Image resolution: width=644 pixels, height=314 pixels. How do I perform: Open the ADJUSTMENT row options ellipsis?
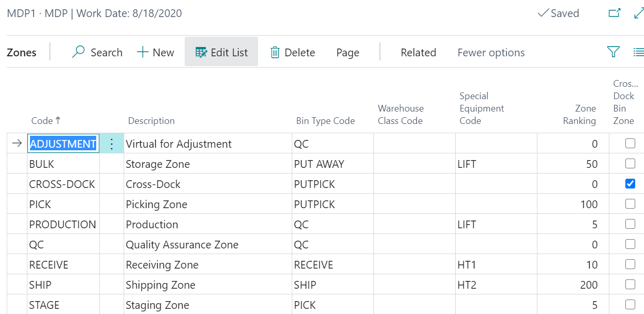pos(111,143)
